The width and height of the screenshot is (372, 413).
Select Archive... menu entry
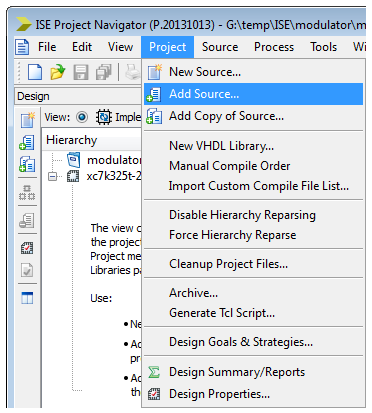click(x=253, y=293)
